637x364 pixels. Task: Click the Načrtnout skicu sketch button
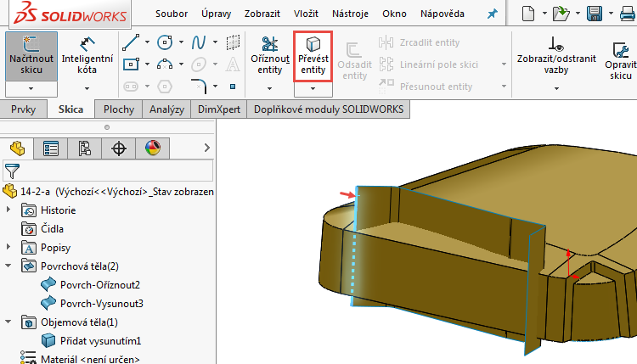tap(31, 56)
